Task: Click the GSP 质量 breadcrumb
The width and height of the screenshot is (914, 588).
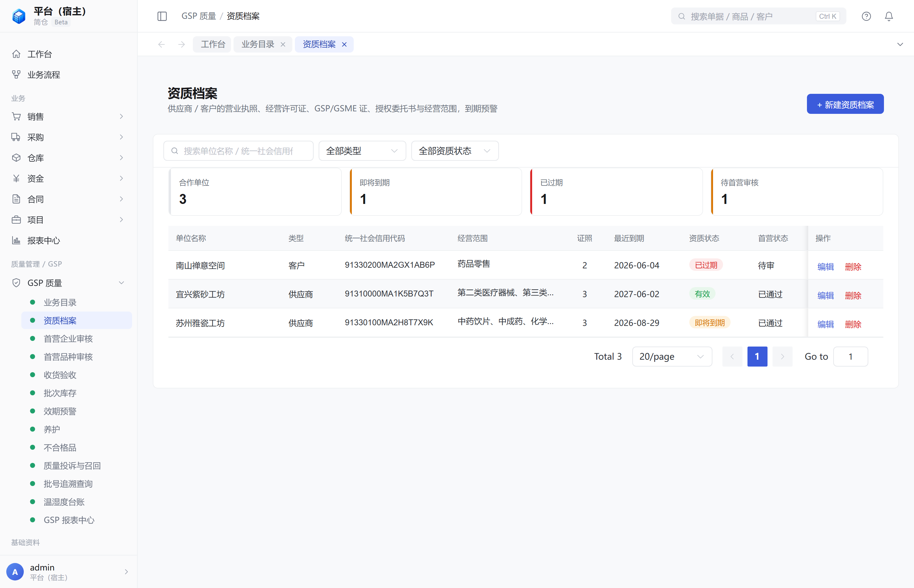Action: click(x=199, y=16)
